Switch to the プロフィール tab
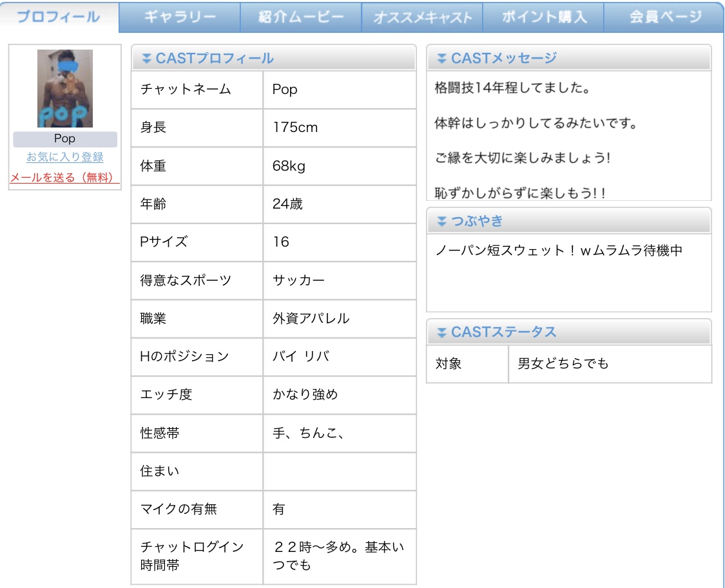Viewport: 725px width, 588px height. coord(59,17)
